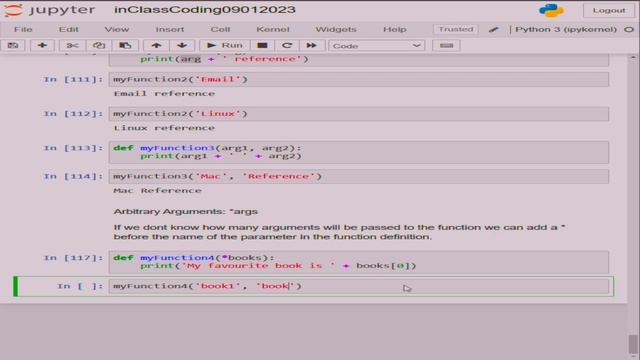Image resolution: width=640 pixels, height=360 pixels.
Task: Click into the def myFunction4(*books) cell
Action: click(359, 262)
